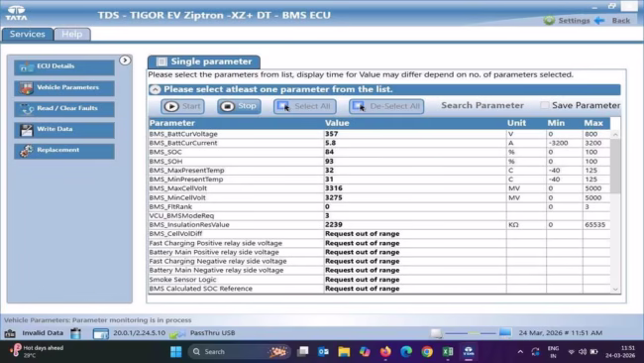The width and height of the screenshot is (644, 363).
Task: Click the Search Parameter field
Action: click(483, 106)
